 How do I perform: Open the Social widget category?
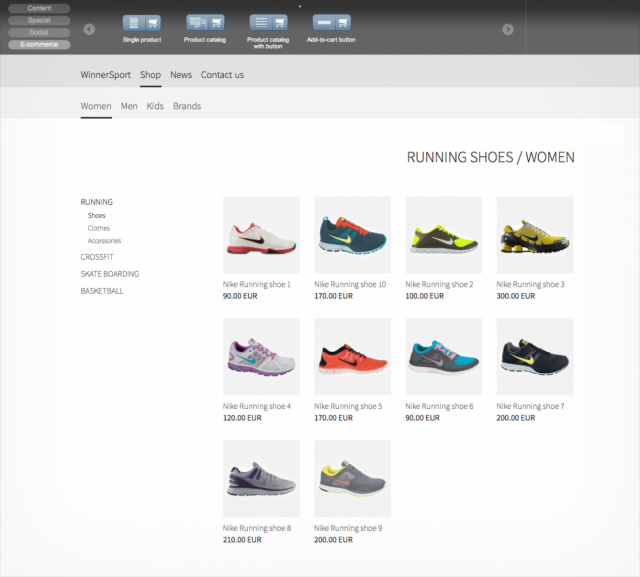click(39, 32)
